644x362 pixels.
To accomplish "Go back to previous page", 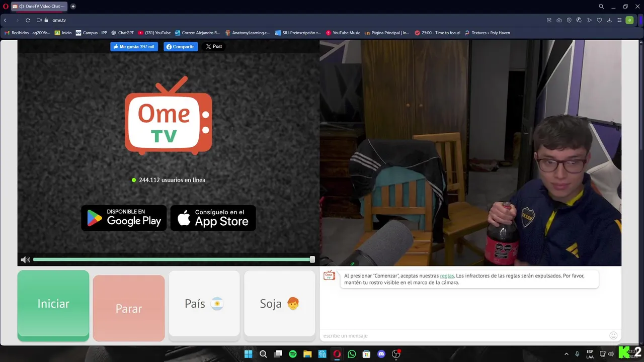I will (x=5, y=20).
